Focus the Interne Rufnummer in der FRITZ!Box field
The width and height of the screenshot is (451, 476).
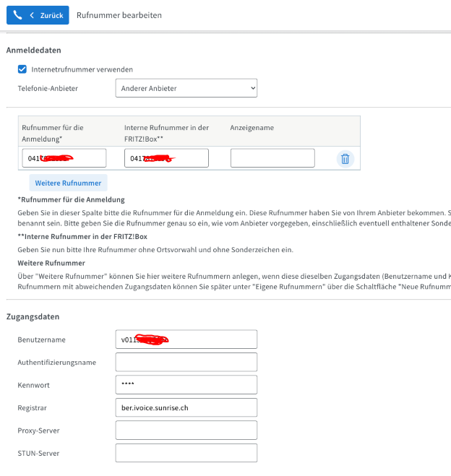pyautogui.click(x=166, y=158)
